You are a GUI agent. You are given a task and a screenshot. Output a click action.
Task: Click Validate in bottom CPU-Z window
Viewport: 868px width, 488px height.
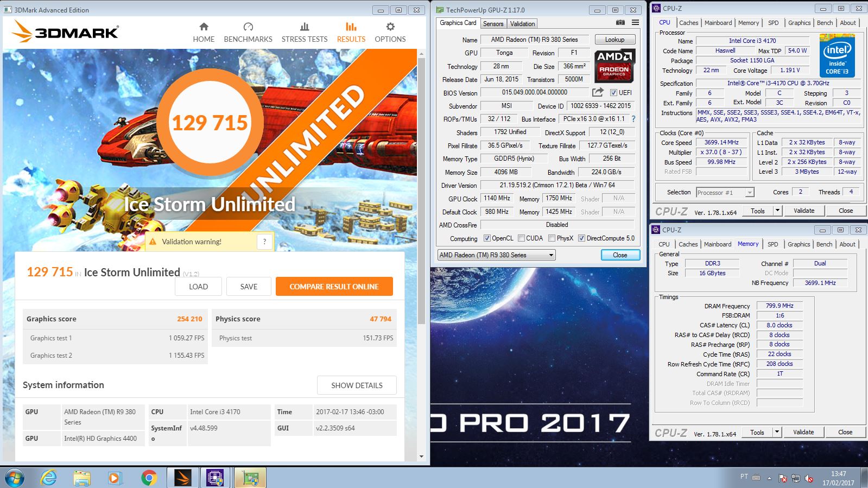point(803,432)
